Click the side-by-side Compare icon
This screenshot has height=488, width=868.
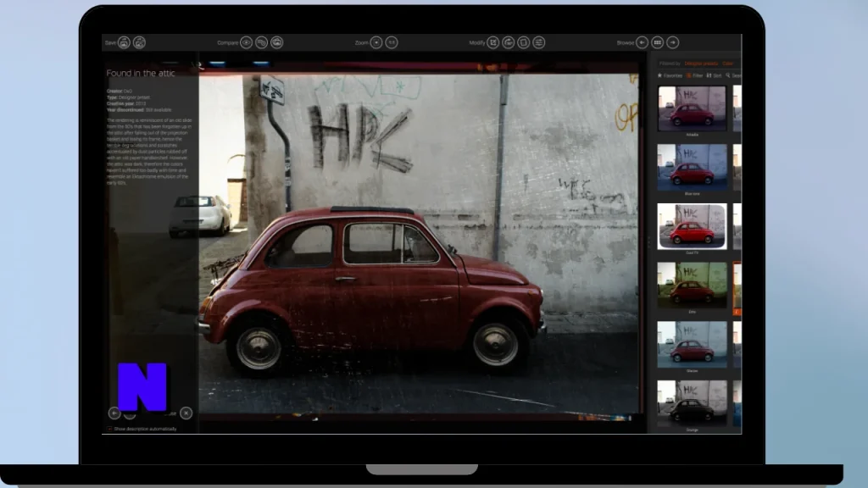tap(262, 42)
